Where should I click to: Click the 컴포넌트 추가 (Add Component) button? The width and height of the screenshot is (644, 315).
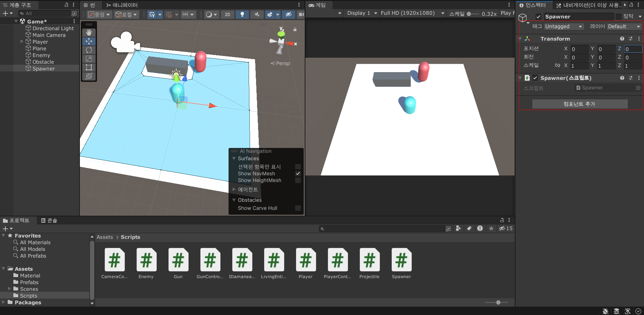pyautogui.click(x=580, y=104)
